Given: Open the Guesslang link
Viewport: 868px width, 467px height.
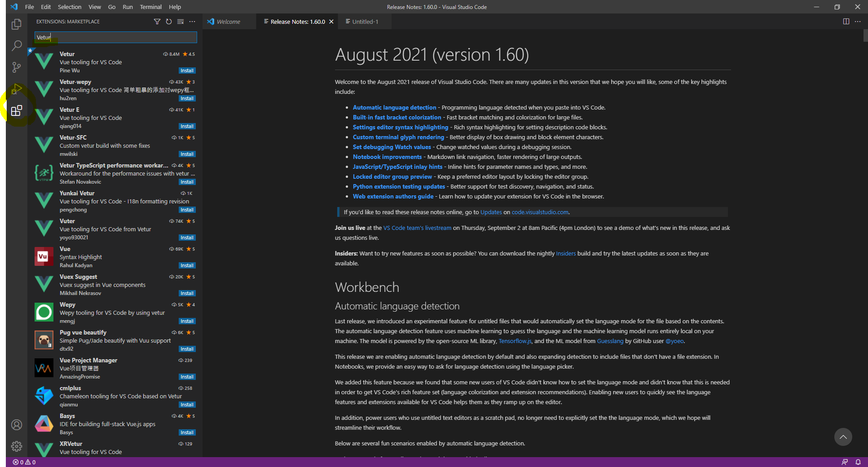Looking at the screenshot, I should 610,341.
